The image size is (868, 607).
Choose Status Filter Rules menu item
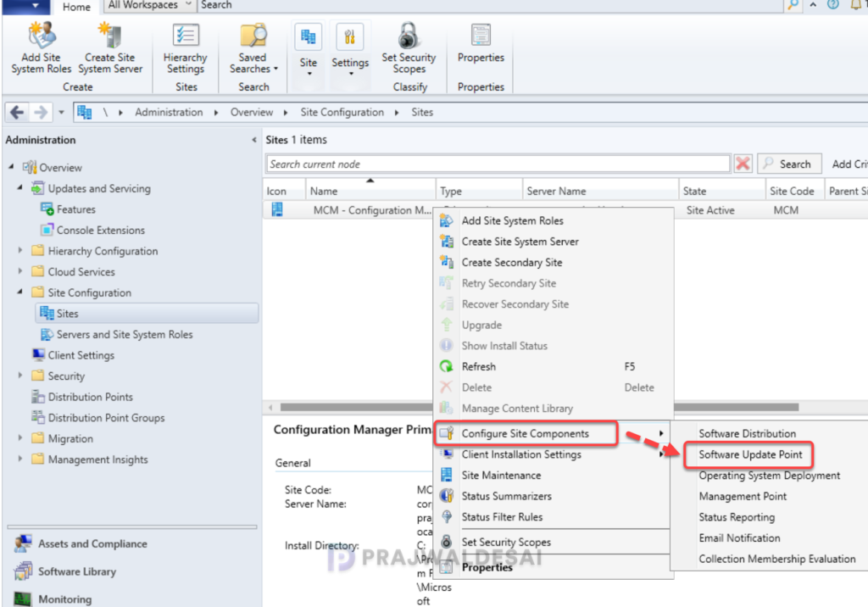554,517
